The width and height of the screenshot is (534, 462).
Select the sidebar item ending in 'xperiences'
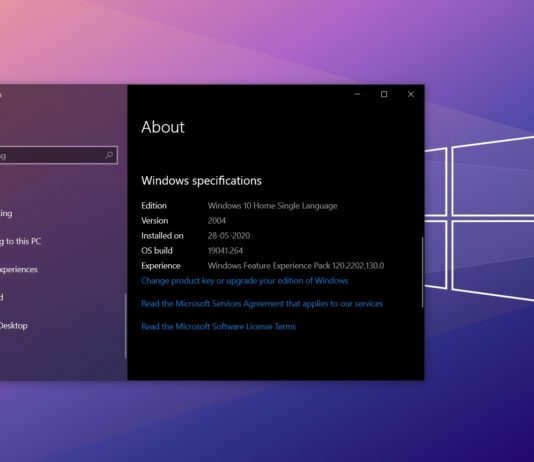[19, 270]
